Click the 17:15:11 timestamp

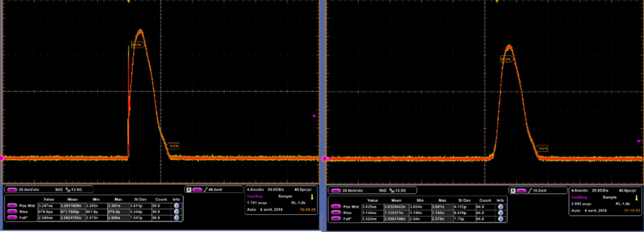pos(632,210)
